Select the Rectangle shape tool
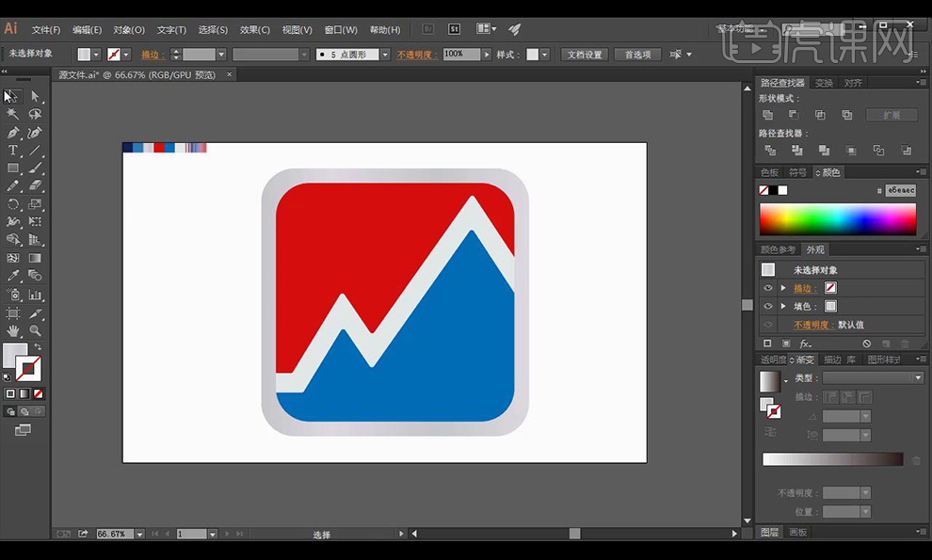This screenshot has height=560, width=932. (x=12, y=168)
